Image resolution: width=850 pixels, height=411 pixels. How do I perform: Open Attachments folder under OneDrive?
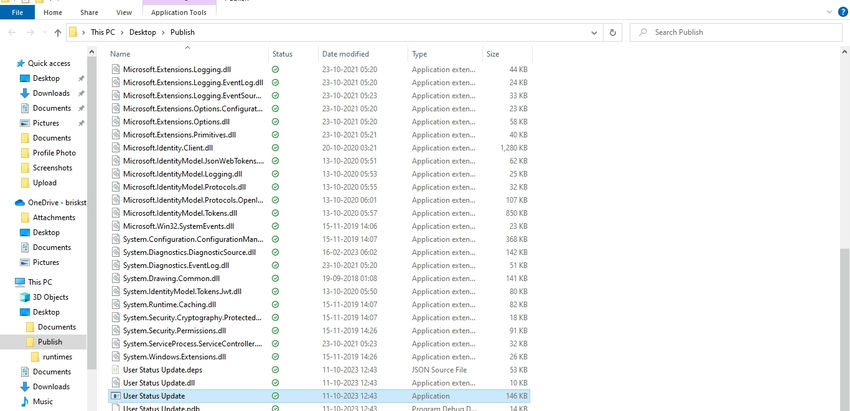point(54,217)
